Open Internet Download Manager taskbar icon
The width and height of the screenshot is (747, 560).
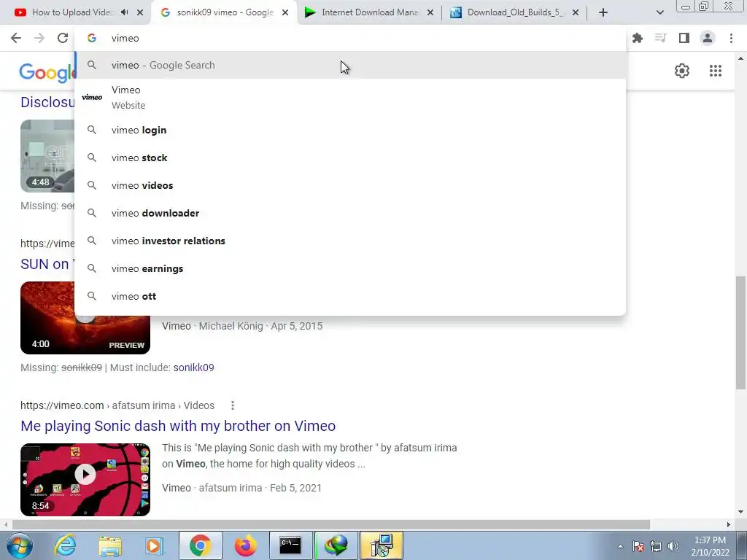336,545
